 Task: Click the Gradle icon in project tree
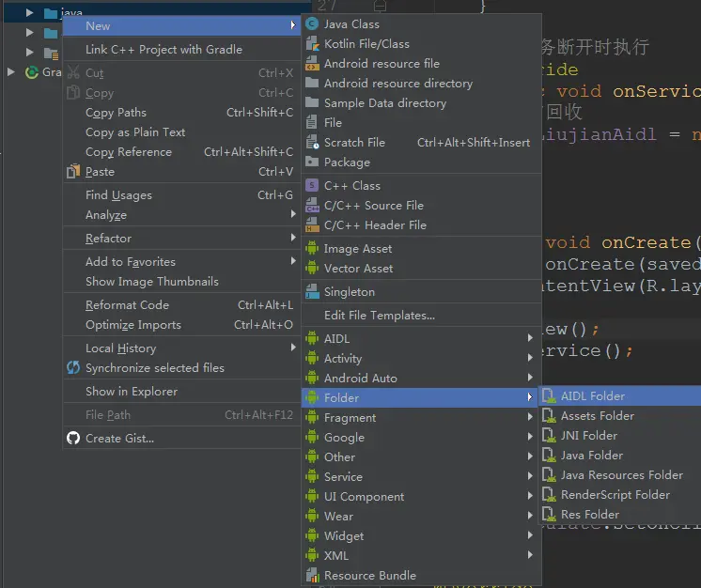pyautogui.click(x=32, y=72)
